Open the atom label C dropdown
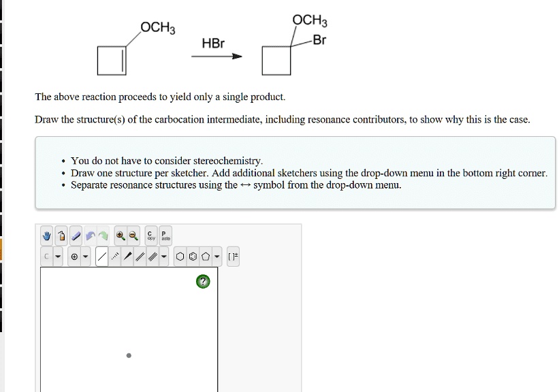The width and height of the screenshot is (559, 392). pyautogui.click(x=57, y=256)
